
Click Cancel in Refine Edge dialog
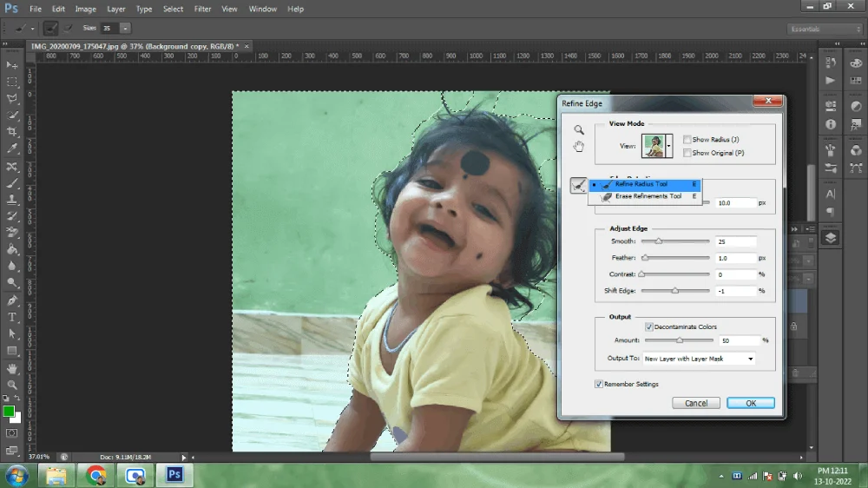[696, 403]
